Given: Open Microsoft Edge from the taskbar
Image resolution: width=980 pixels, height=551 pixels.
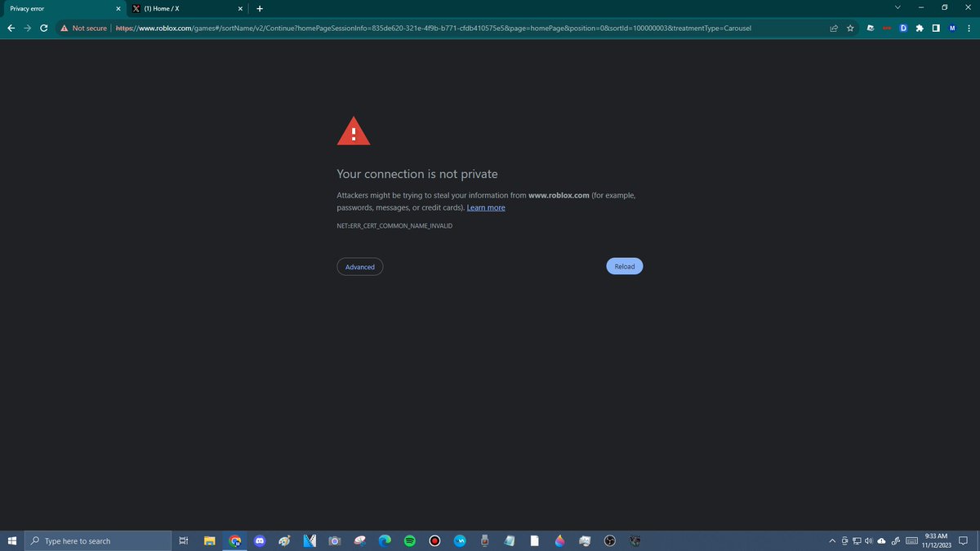Looking at the screenshot, I should coord(385,540).
